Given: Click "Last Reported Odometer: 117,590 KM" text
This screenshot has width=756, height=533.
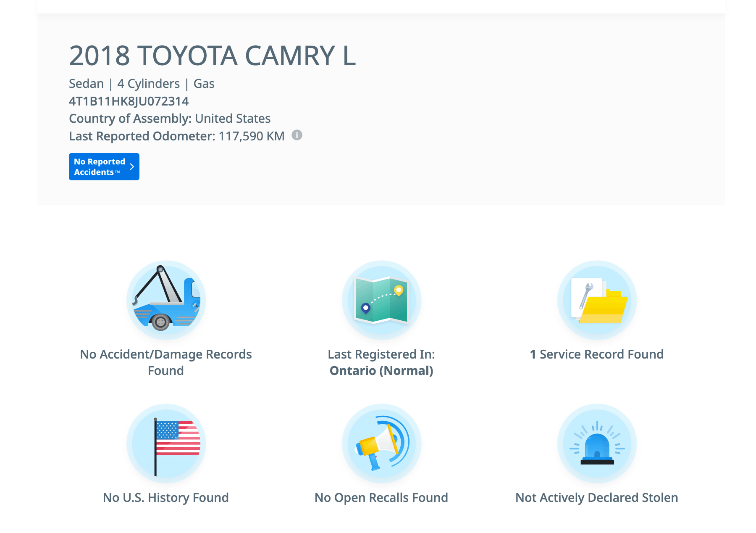Looking at the screenshot, I should [x=177, y=136].
